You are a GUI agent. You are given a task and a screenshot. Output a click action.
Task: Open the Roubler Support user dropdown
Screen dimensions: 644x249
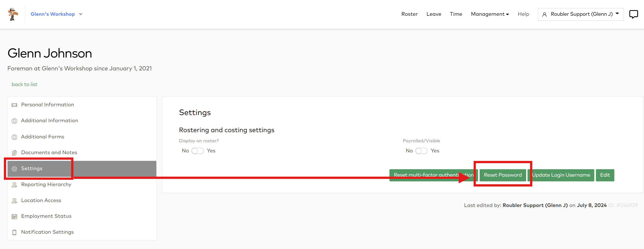(580, 14)
